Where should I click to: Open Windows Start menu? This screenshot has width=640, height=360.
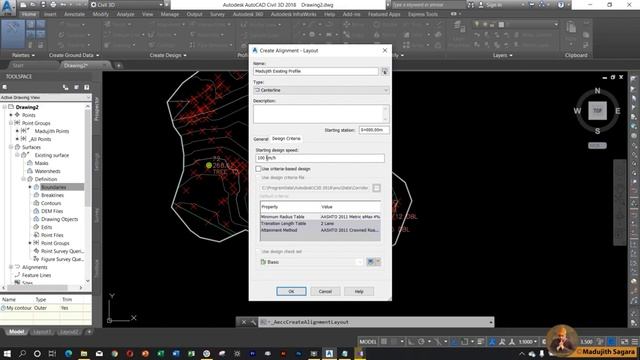pyautogui.click(x=7, y=353)
